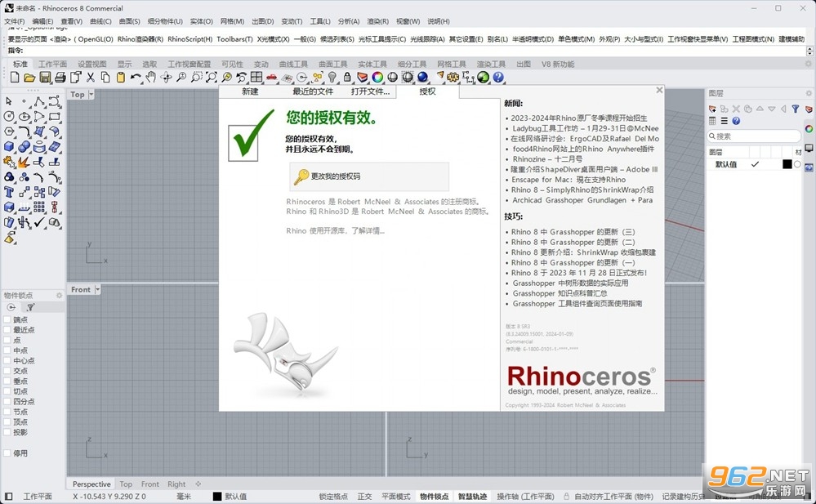The width and height of the screenshot is (816, 504).
Task: Select the arrow pointer selection tool
Action: tap(9, 101)
